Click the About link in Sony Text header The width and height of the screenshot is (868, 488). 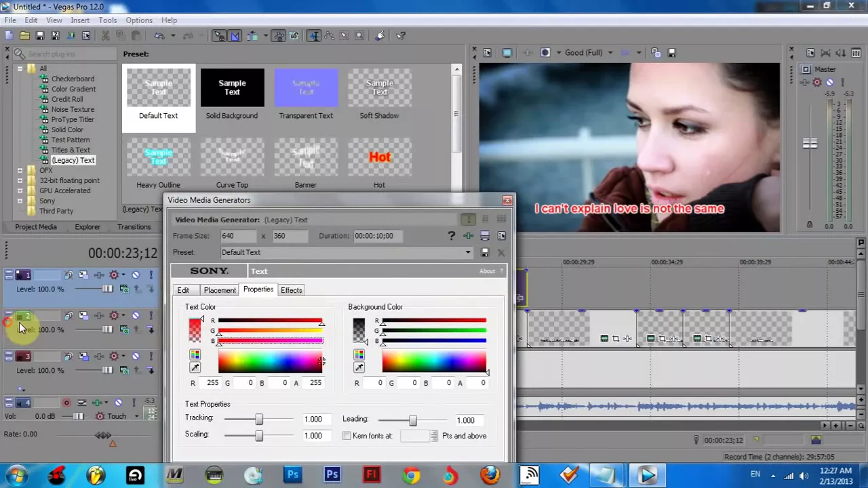click(x=487, y=271)
